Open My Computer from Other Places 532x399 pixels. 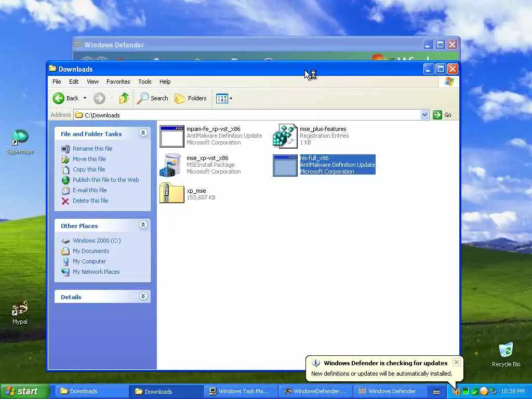click(x=89, y=262)
